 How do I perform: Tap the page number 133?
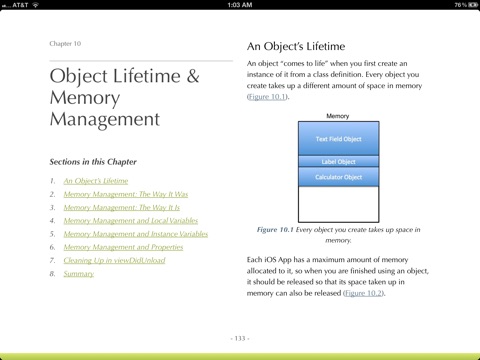coord(240,338)
